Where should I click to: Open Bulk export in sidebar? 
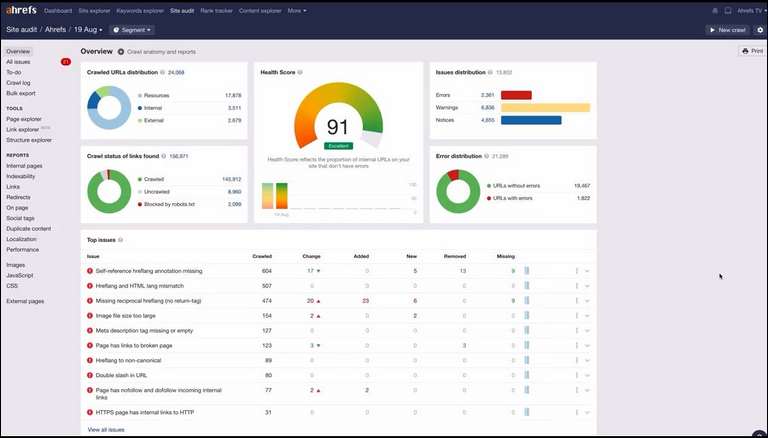(x=21, y=93)
